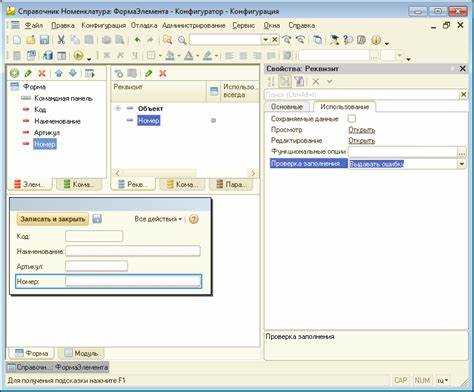Select Командная панель in form tree

coord(63,98)
